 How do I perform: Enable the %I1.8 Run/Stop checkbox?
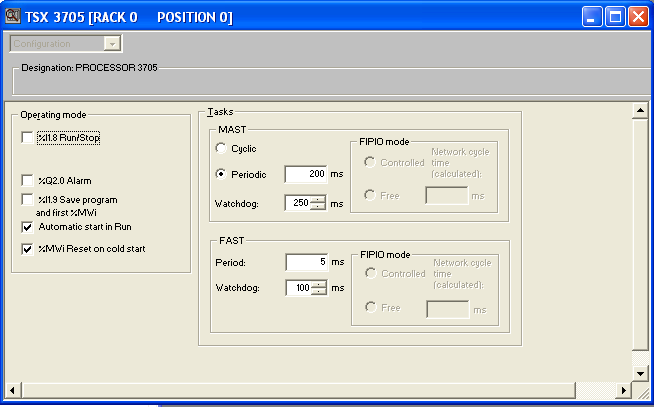27,137
